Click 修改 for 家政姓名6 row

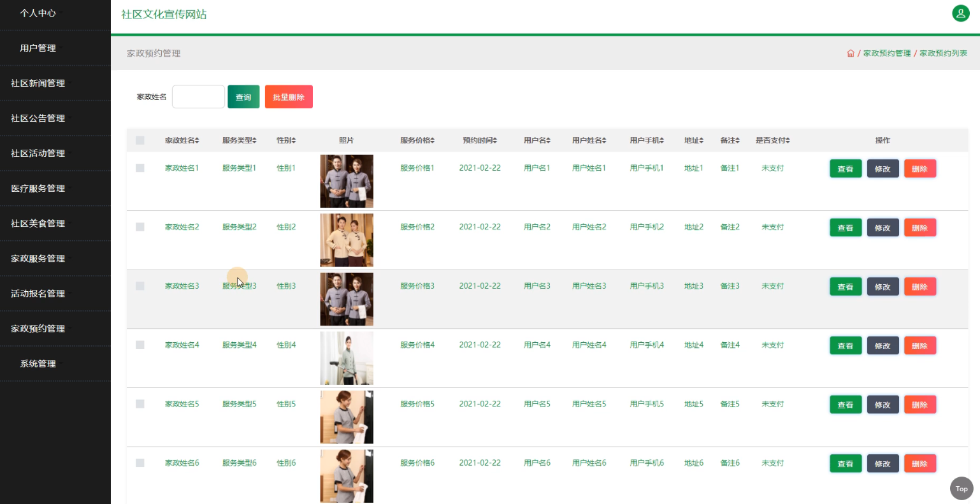pyautogui.click(x=883, y=463)
